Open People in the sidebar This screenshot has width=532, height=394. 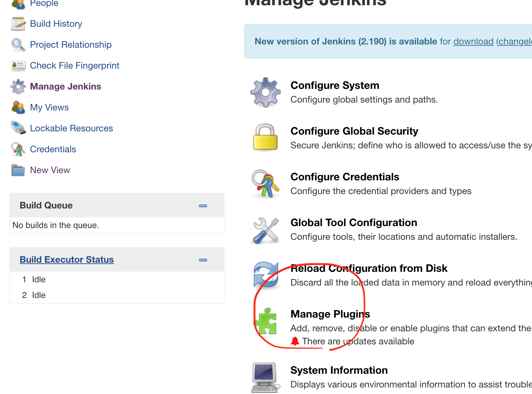pos(44,3)
